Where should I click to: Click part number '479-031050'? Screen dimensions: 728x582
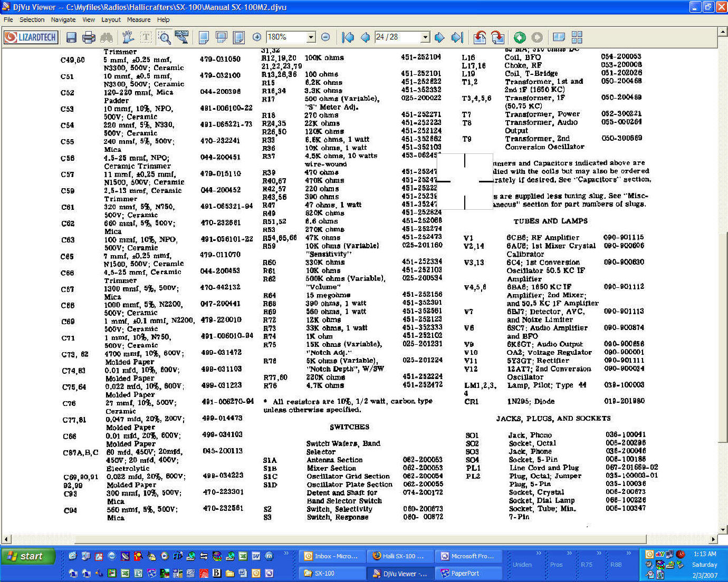(220, 59)
